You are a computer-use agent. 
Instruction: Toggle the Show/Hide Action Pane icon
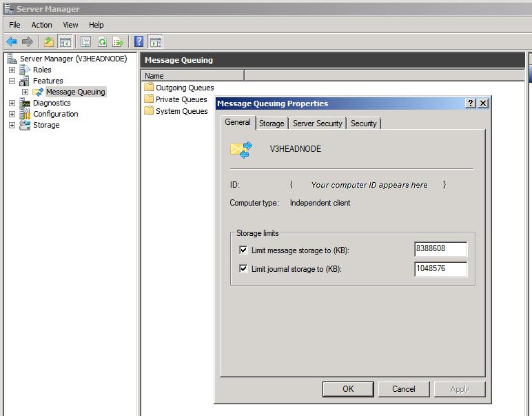pyautogui.click(x=156, y=42)
